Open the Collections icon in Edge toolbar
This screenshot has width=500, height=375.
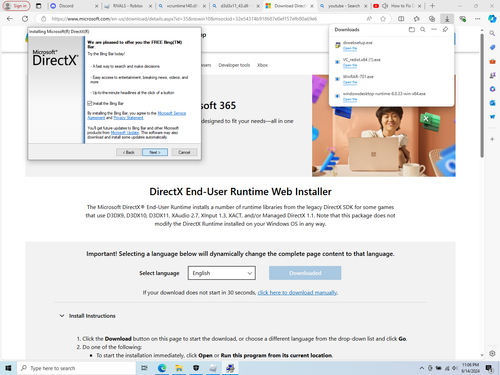pyautogui.click(x=432, y=19)
